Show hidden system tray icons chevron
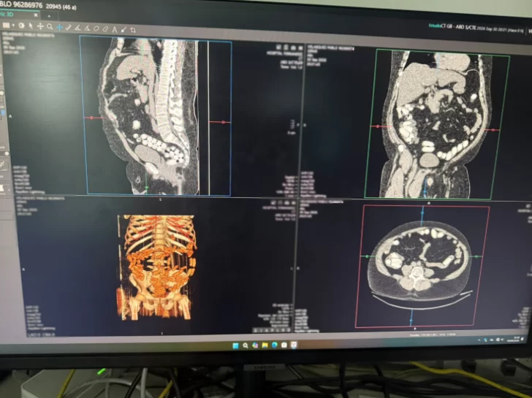Screen dimensions: 532x398 [479, 340]
